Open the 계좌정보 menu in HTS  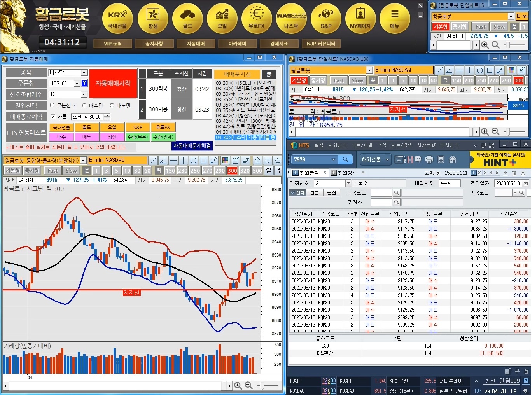coord(337,145)
